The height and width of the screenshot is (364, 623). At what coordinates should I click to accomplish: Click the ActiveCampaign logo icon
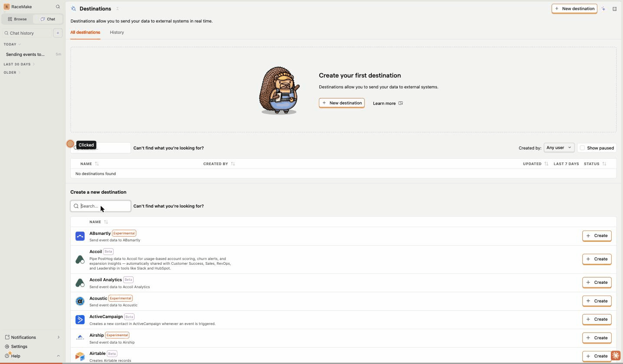point(80,320)
